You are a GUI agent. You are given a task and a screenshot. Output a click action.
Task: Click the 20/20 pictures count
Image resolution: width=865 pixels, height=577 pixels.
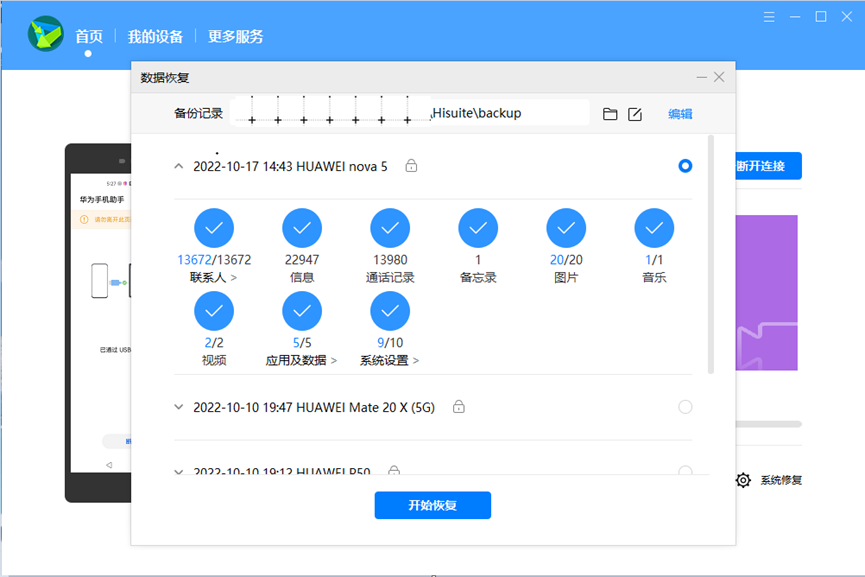tap(566, 260)
